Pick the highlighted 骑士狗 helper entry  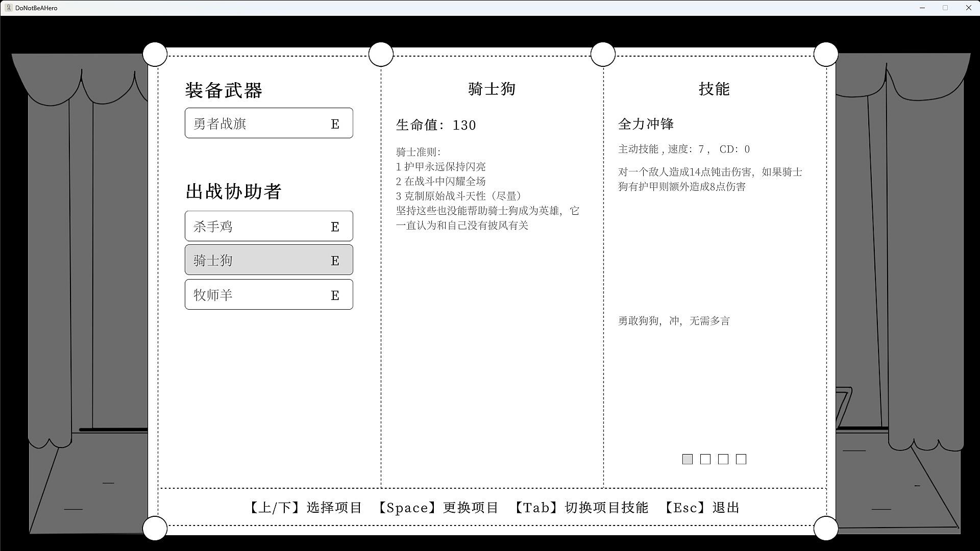[x=255, y=260]
